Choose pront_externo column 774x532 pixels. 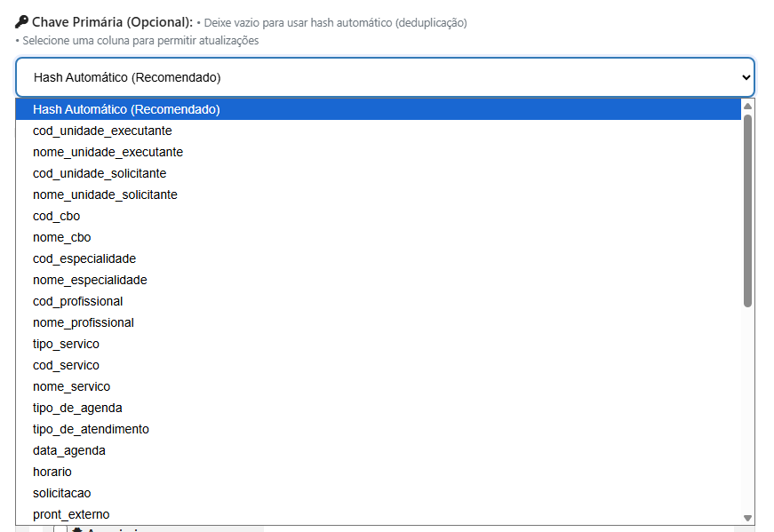71,514
